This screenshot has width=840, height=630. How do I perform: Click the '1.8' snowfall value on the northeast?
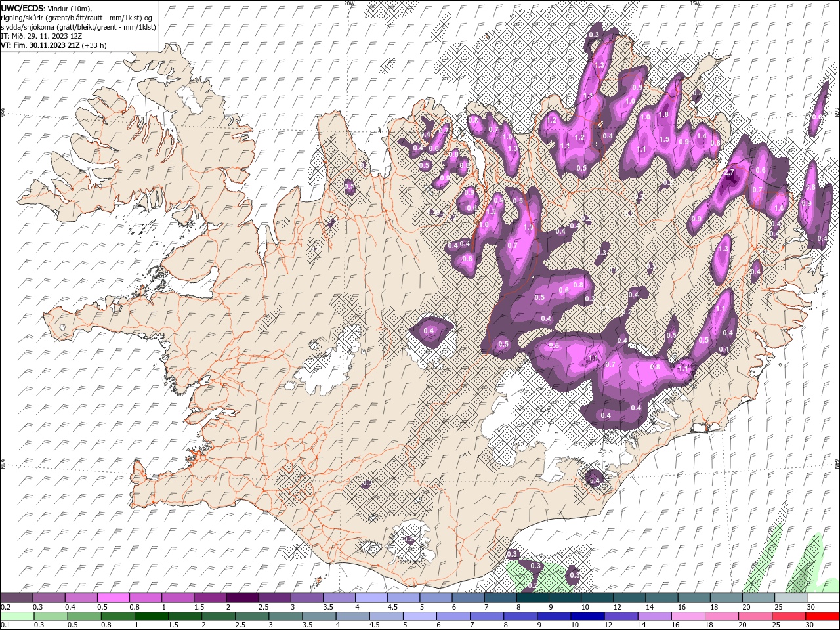click(x=663, y=114)
